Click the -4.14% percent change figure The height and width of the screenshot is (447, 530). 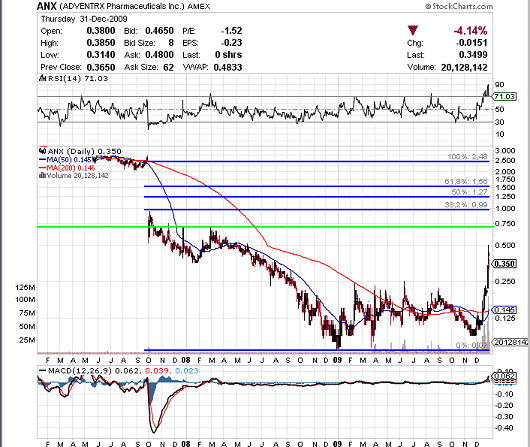coord(470,31)
